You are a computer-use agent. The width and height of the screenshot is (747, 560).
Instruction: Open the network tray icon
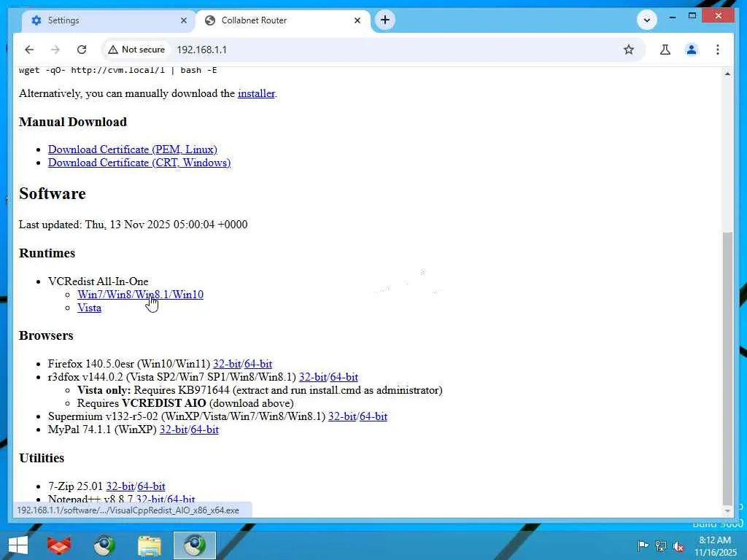(661, 545)
